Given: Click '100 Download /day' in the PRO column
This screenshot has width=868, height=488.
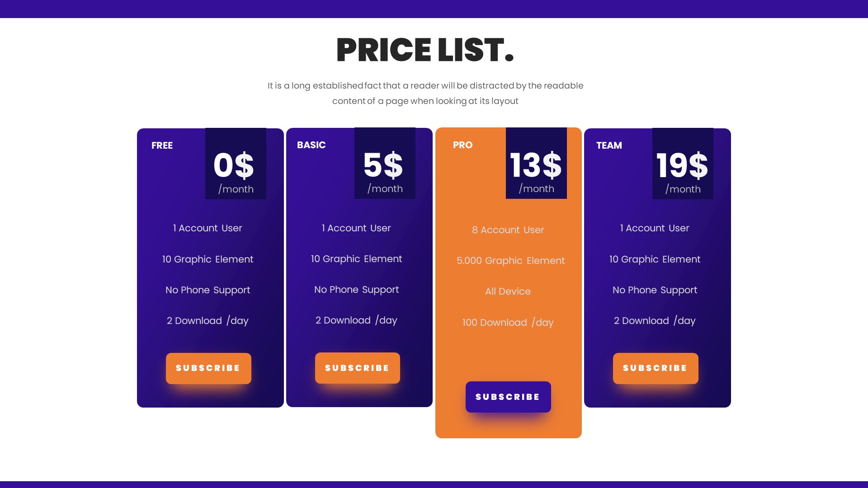Looking at the screenshot, I should [507, 322].
